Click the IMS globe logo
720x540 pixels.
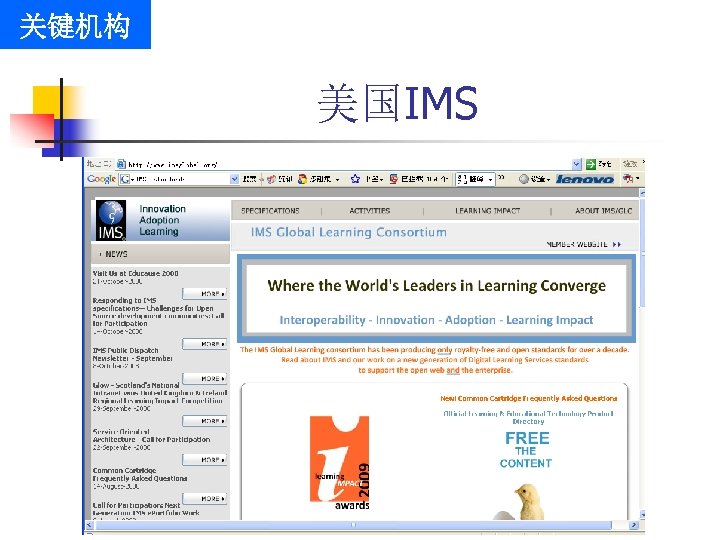point(111,220)
